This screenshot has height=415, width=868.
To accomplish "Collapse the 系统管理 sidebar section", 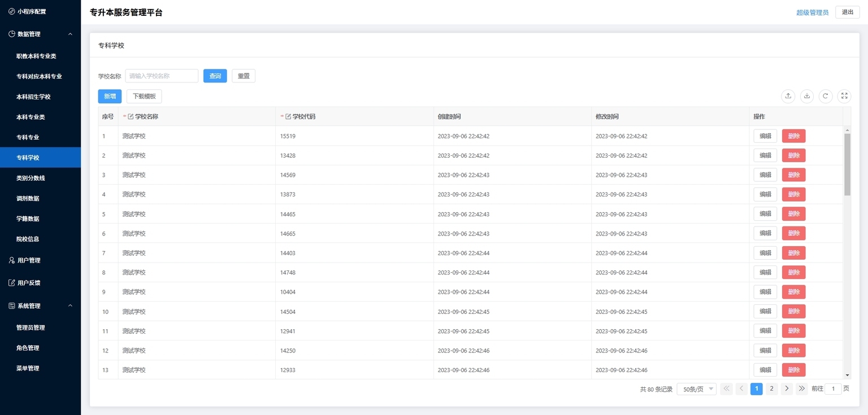I will pos(70,306).
